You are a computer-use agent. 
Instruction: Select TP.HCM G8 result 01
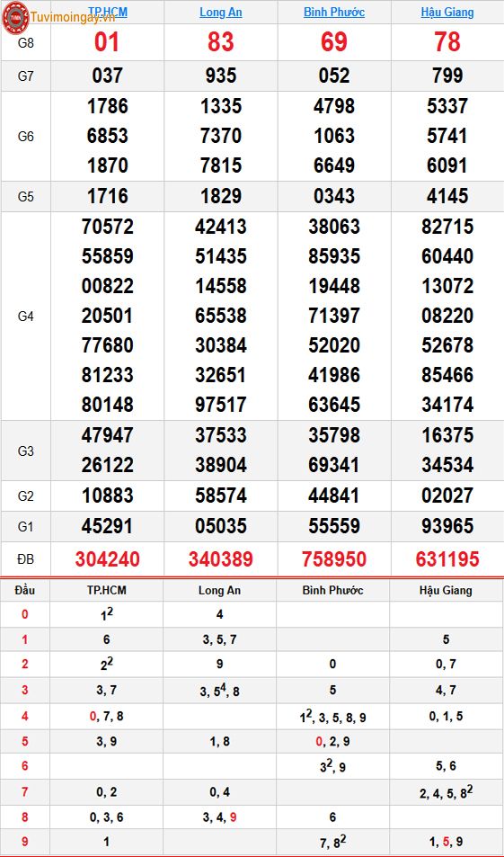(107, 42)
